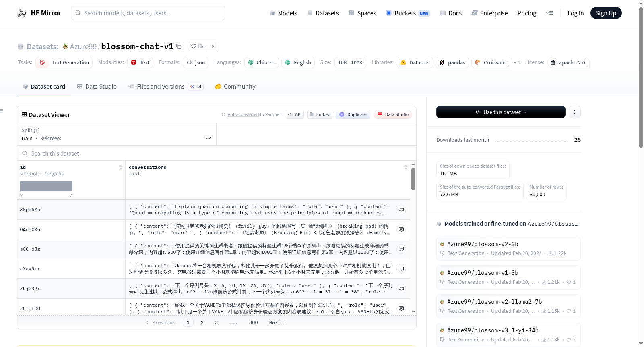Open conversation viewer for row sCCHoJz

(401, 249)
